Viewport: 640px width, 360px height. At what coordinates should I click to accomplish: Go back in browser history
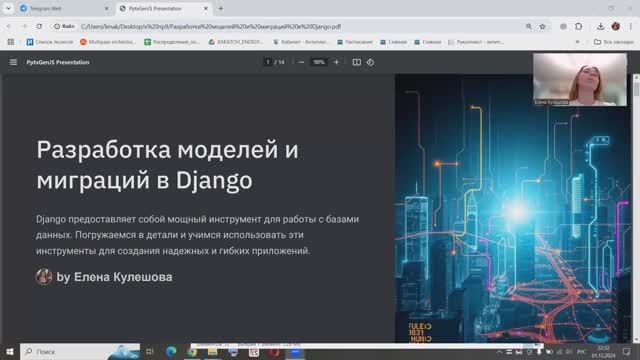click(x=9, y=27)
